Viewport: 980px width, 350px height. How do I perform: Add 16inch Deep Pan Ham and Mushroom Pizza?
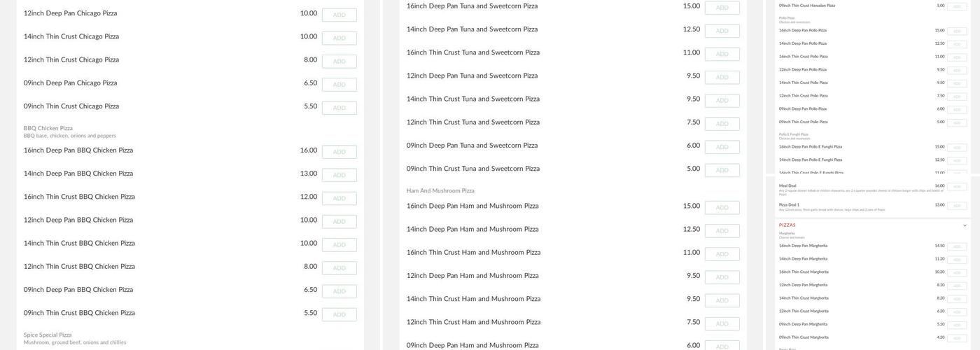(722, 208)
